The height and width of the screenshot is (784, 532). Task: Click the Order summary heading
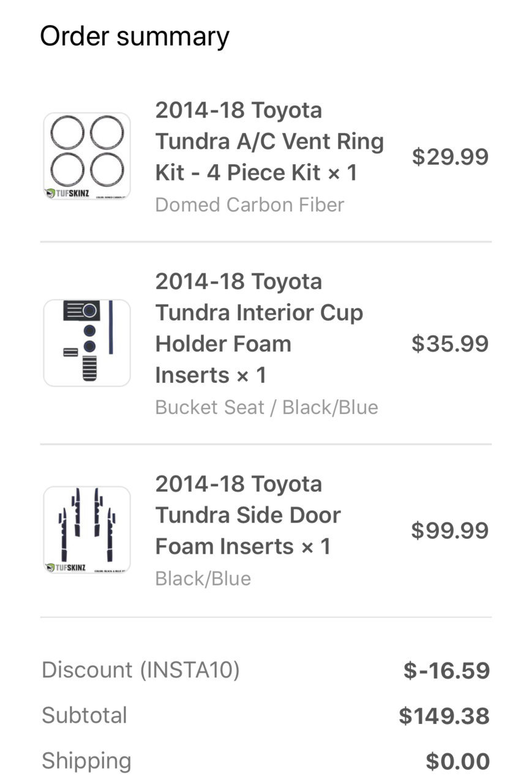click(135, 37)
